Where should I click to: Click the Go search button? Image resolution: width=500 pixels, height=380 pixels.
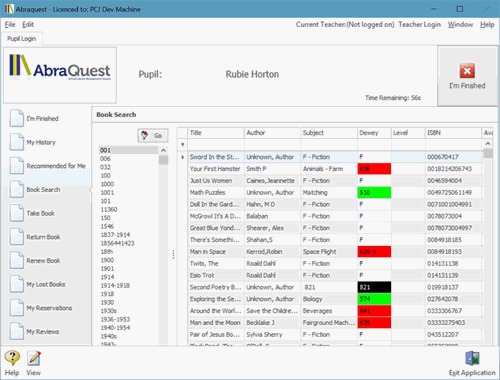[153, 135]
